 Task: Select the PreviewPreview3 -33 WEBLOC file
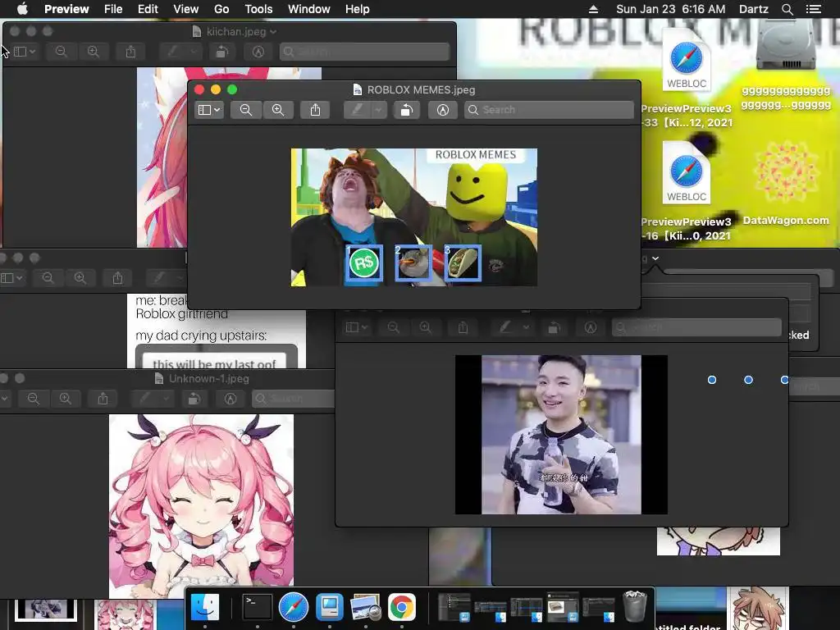click(x=687, y=78)
